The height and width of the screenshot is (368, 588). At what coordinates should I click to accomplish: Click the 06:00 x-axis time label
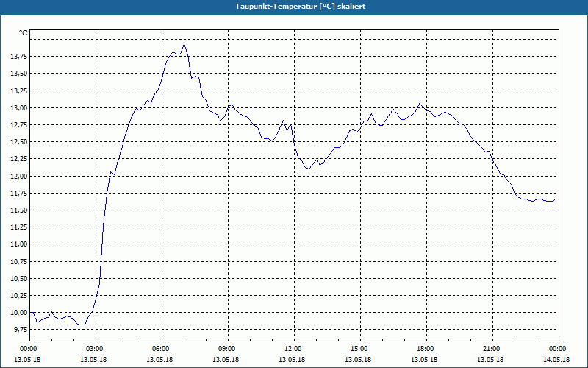162,349
